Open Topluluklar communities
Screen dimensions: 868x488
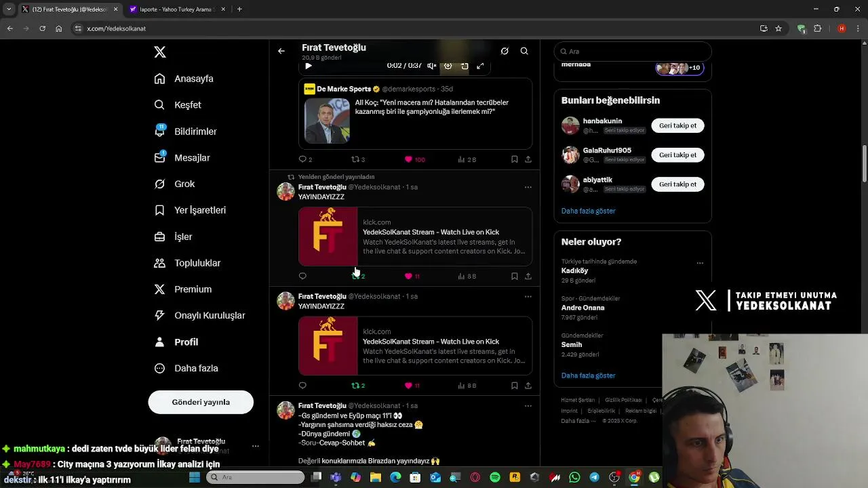[187, 263]
